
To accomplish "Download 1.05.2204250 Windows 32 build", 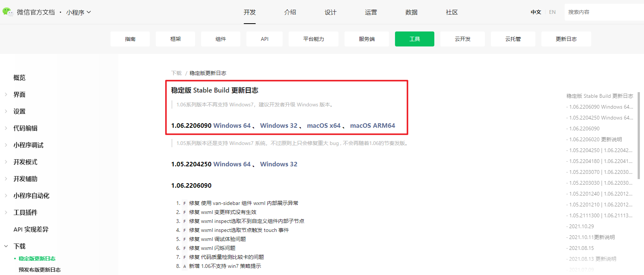I will [279, 164].
